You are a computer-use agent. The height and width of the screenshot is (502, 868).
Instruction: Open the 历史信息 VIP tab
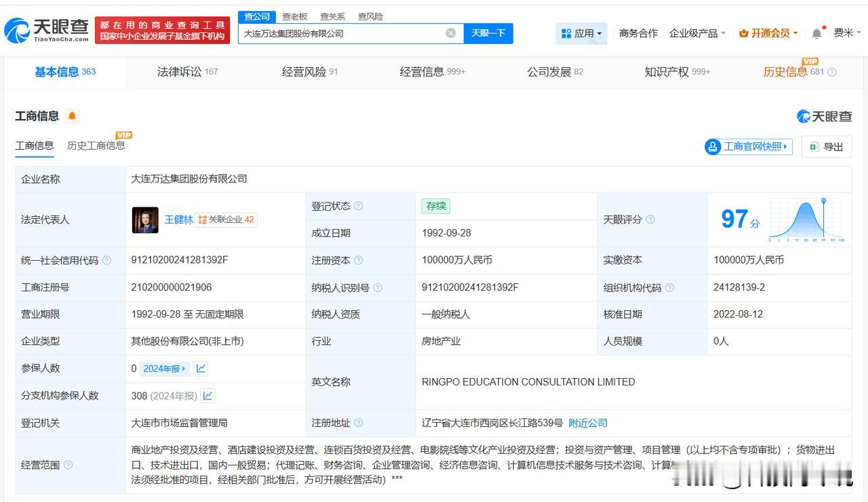tap(793, 71)
